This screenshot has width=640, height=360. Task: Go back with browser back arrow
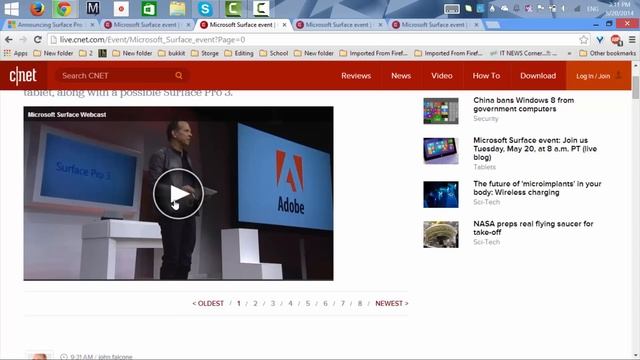click(x=9, y=40)
